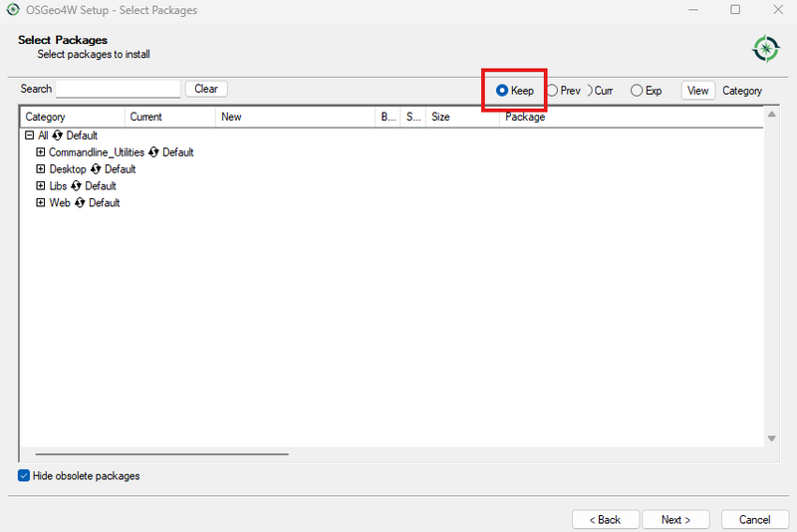Click the cycle icon beside Libs
Image resolution: width=797 pixels, height=532 pixels.
[x=76, y=186]
